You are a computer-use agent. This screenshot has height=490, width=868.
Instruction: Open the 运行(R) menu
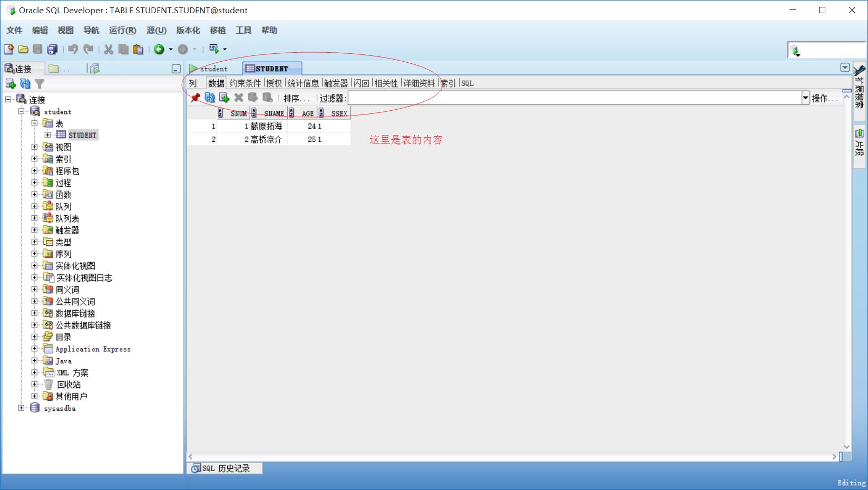pyautogui.click(x=122, y=30)
